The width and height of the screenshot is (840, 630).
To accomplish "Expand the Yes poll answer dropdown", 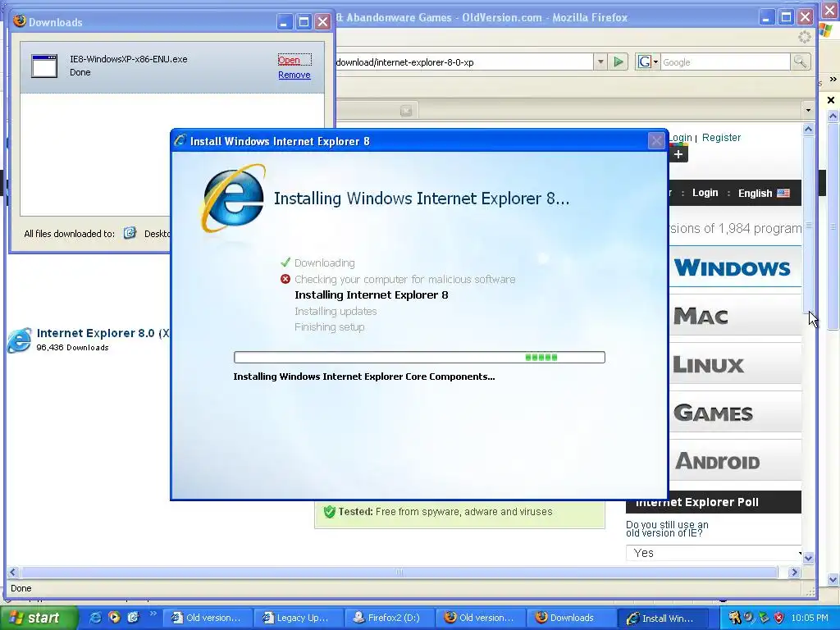I will [714, 553].
